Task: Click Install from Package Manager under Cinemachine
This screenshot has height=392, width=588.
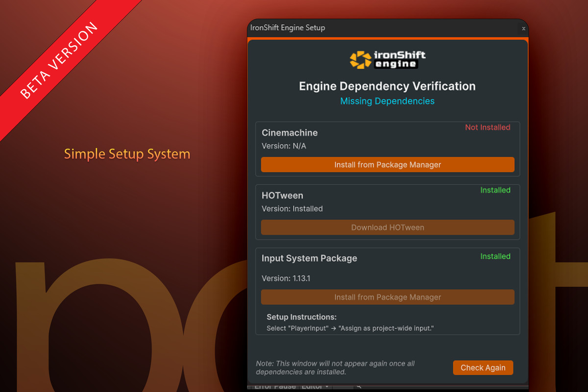Action: click(x=388, y=165)
